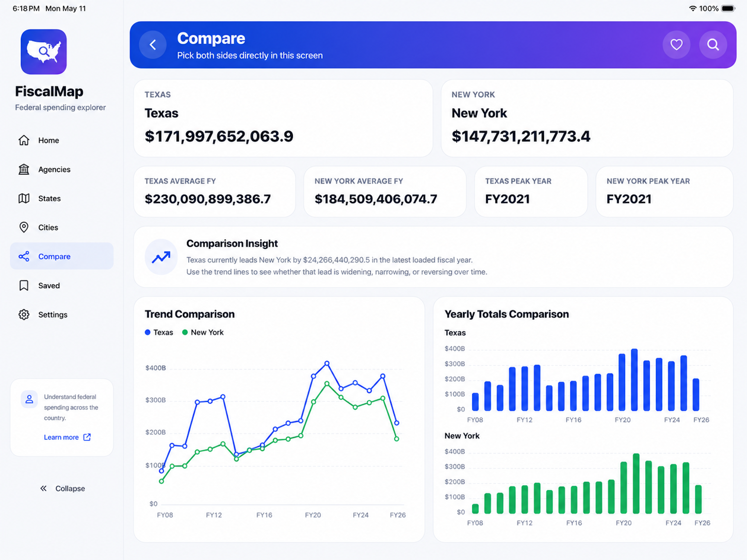Viewport: 747px width, 560px height.
Task: Click the trend arrow icon in Comparison Insight
Action: point(161,257)
